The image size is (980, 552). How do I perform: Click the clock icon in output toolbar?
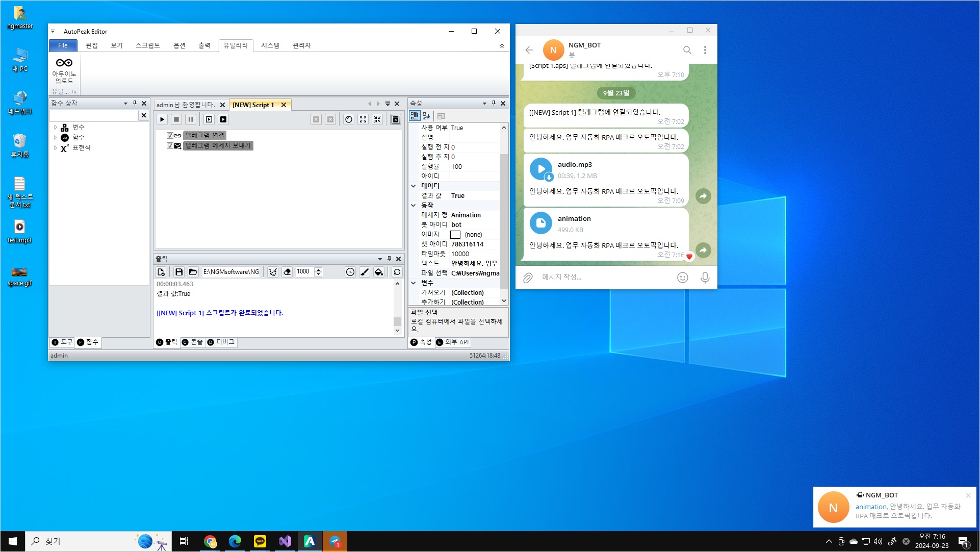[350, 272]
